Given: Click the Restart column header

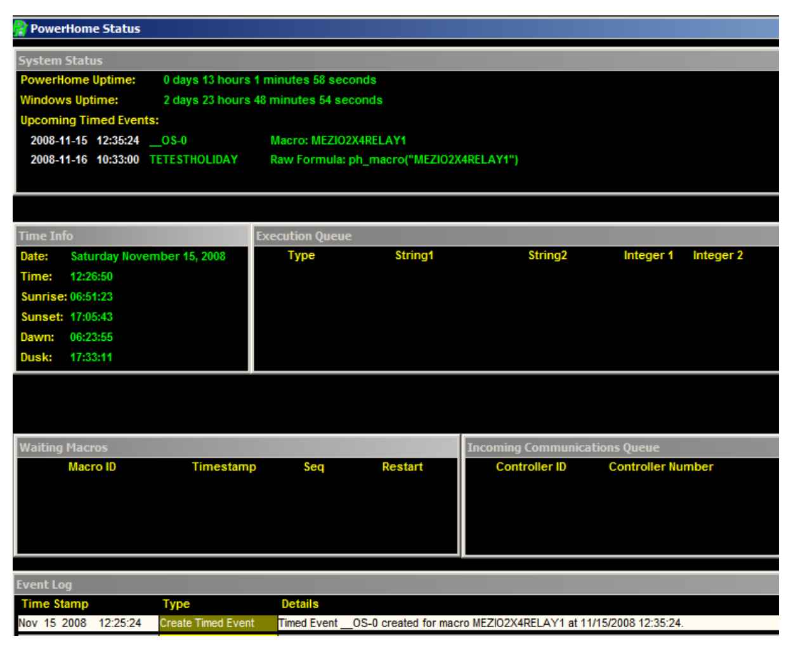Looking at the screenshot, I should (x=402, y=467).
